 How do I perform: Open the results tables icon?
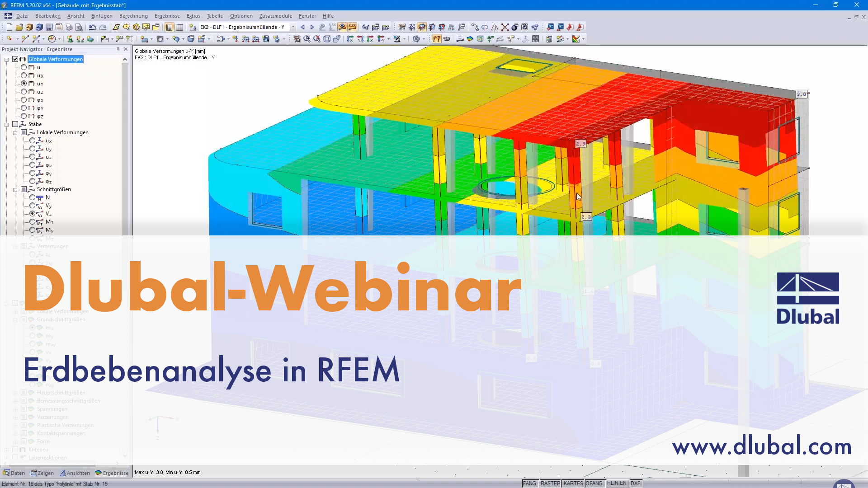179,27
